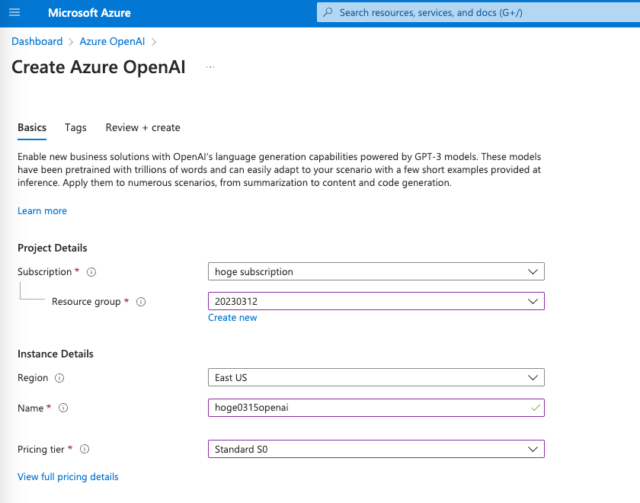This screenshot has width=640, height=503.
Task: Go to the Review + create tab
Action: tap(143, 128)
